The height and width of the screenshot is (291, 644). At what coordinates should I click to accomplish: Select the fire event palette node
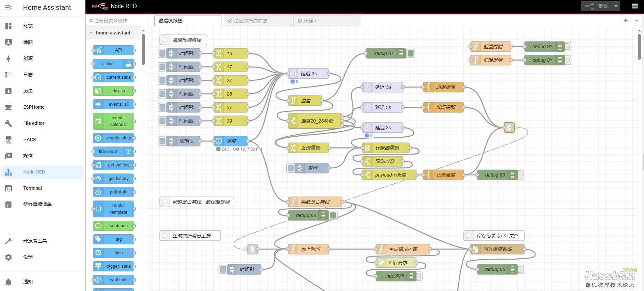pyautogui.click(x=113, y=151)
